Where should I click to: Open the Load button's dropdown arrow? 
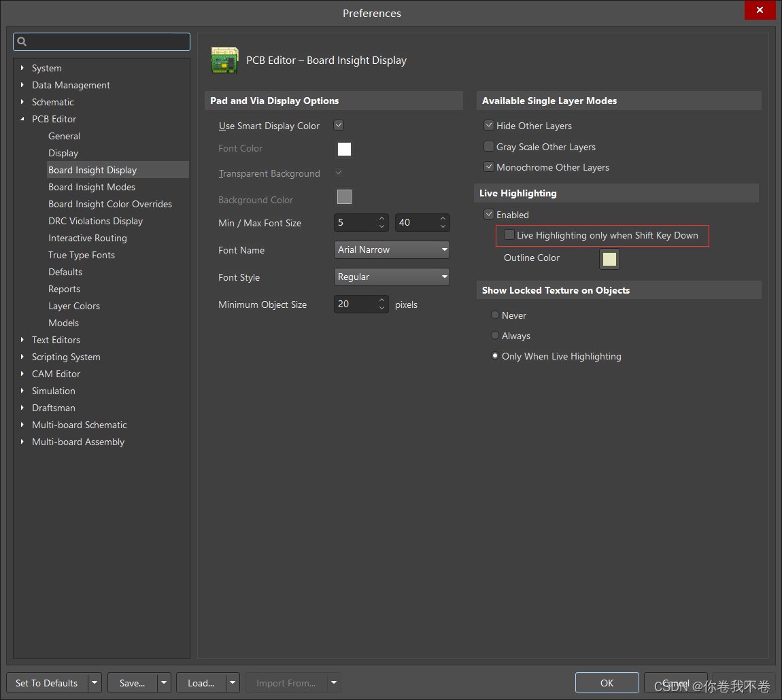[233, 683]
